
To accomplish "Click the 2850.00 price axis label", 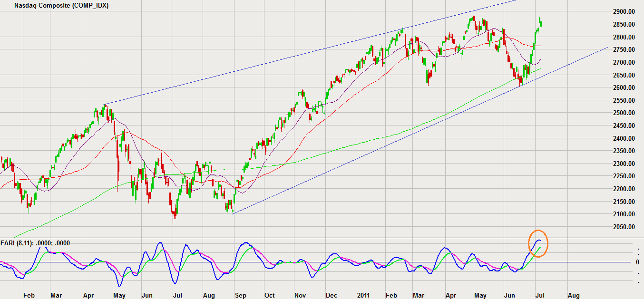I will [623, 24].
